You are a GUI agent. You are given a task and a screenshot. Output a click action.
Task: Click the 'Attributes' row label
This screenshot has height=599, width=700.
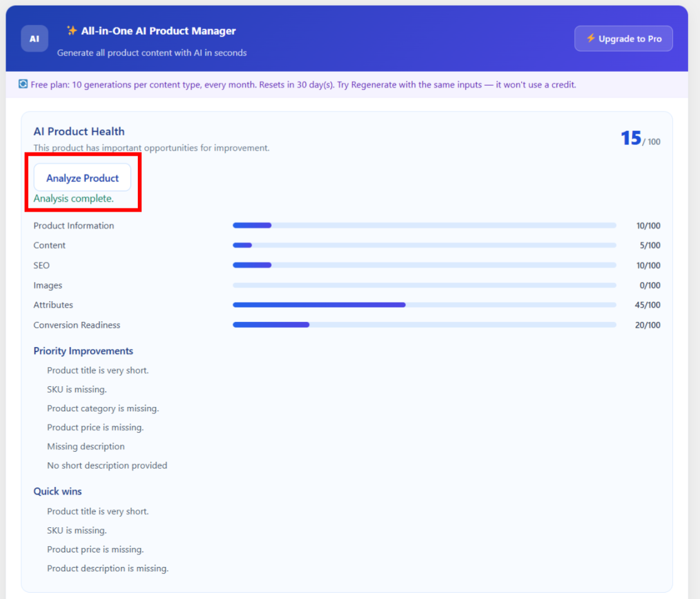(x=53, y=305)
